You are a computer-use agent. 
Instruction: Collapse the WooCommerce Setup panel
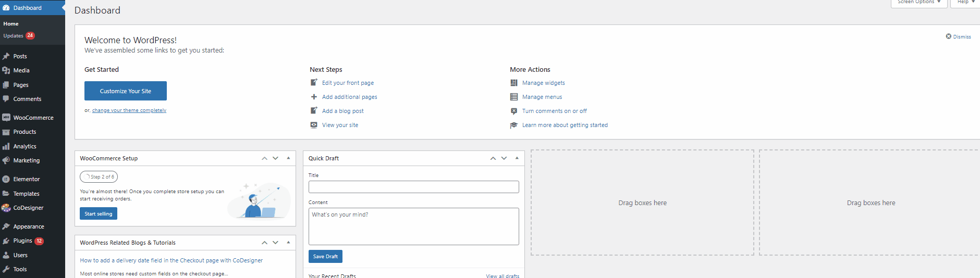click(x=288, y=158)
